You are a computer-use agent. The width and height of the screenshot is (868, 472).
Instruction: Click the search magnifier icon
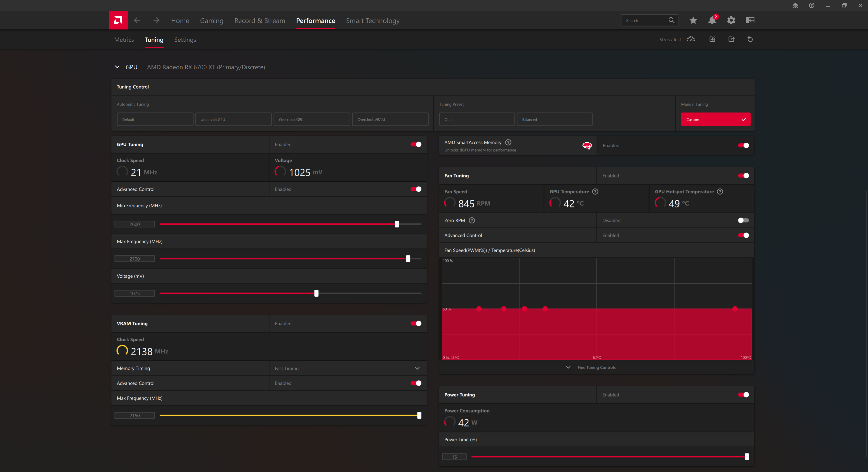pyautogui.click(x=671, y=20)
